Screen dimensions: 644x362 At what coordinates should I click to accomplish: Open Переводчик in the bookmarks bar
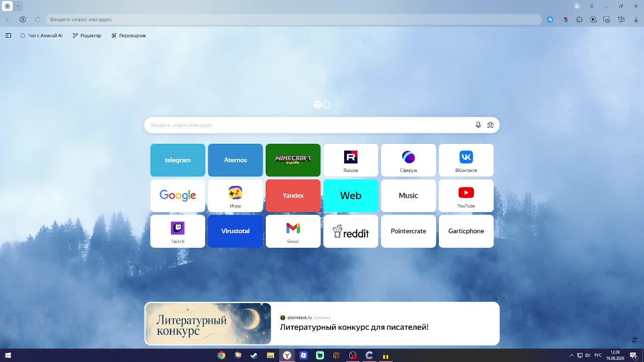(x=129, y=36)
